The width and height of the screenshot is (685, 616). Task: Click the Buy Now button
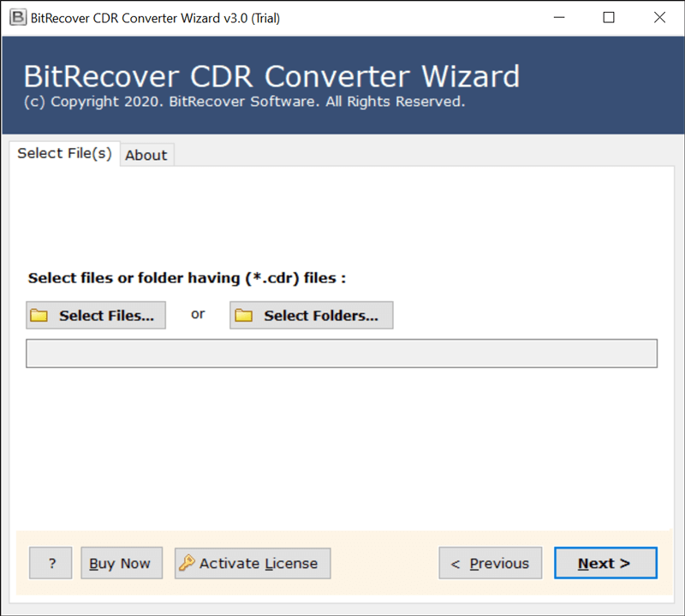120,563
